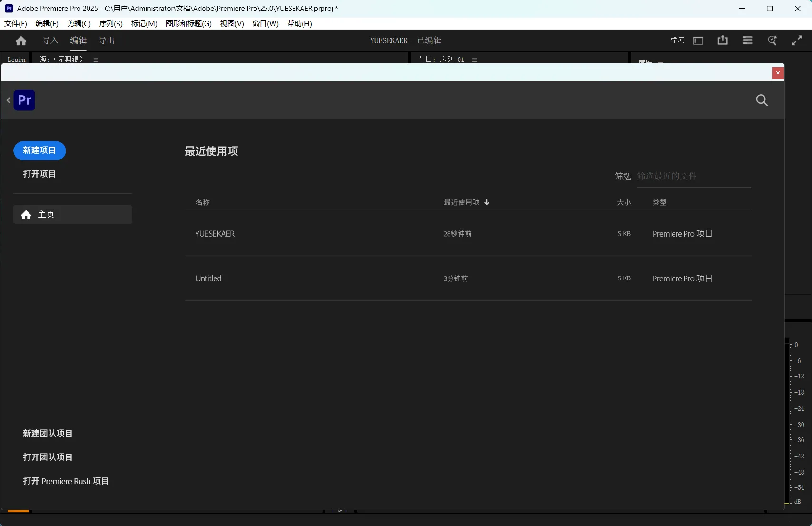Select the Learn panel tab
Image resolution: width=812 pixels, height=526 pixels.
tap(16, 60)
